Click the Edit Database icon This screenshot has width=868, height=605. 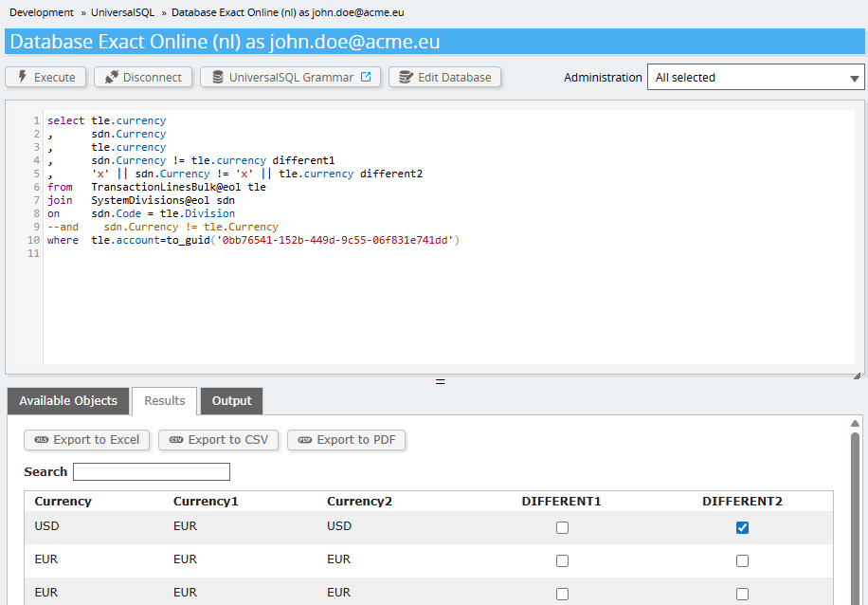(x=405, y=77)
